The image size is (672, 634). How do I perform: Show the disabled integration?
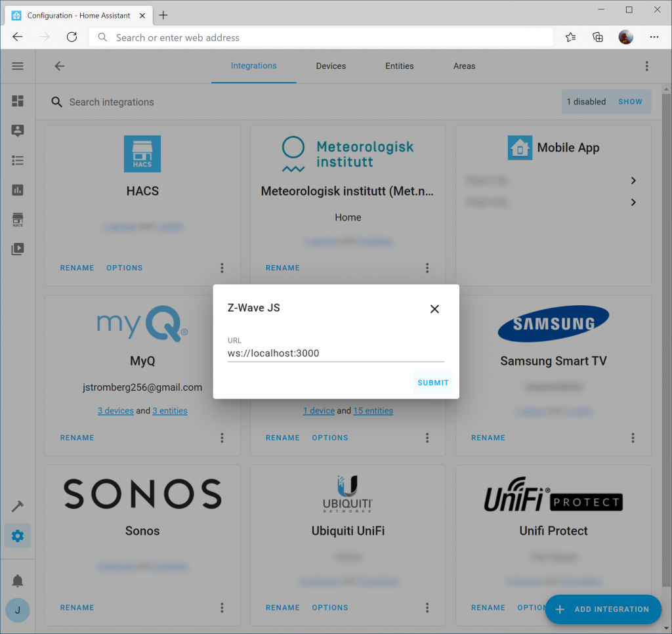(630, 102)
